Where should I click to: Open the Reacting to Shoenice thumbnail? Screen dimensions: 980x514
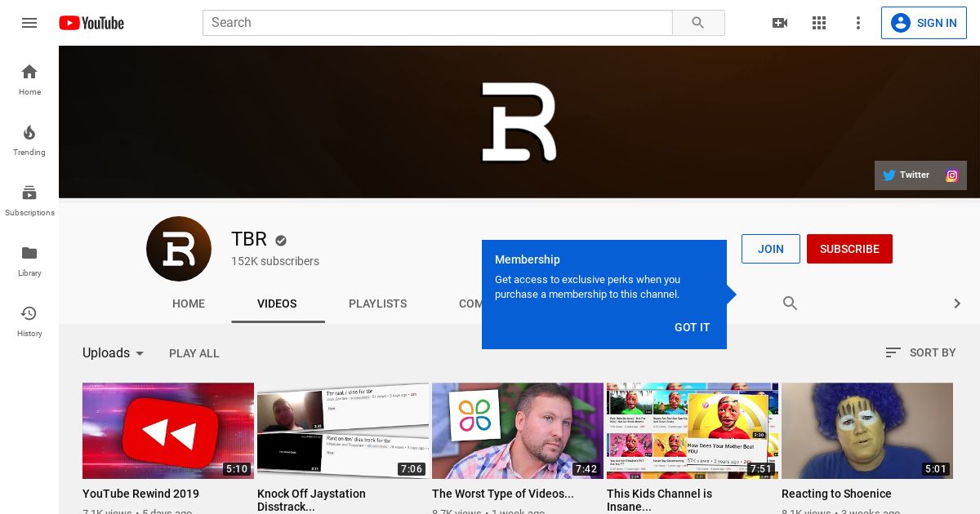click(x=867, y=431)
